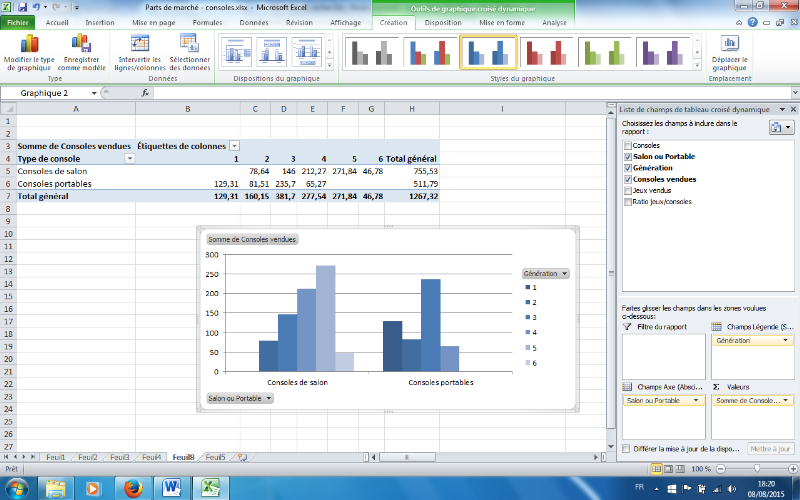Click Modifier le type de graphique icon

coord(27,43)
